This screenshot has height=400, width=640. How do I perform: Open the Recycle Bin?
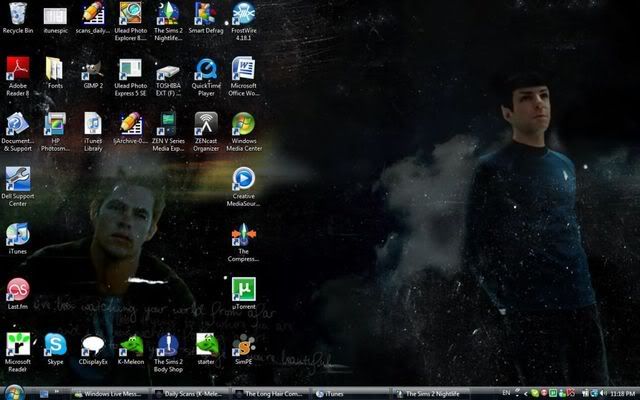(18, 18)
